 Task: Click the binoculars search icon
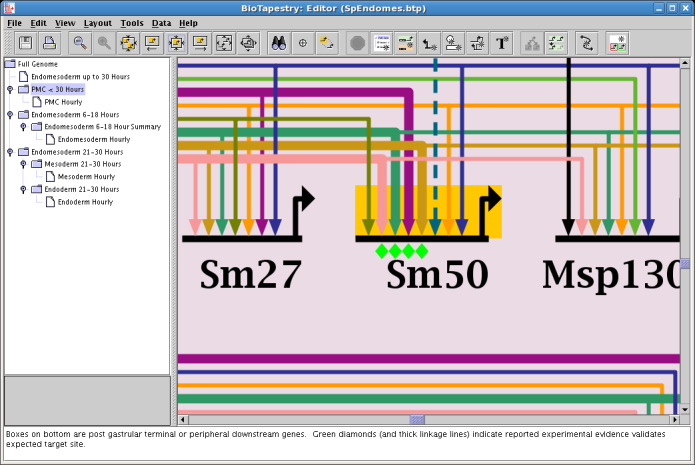[x=279, y=43]
